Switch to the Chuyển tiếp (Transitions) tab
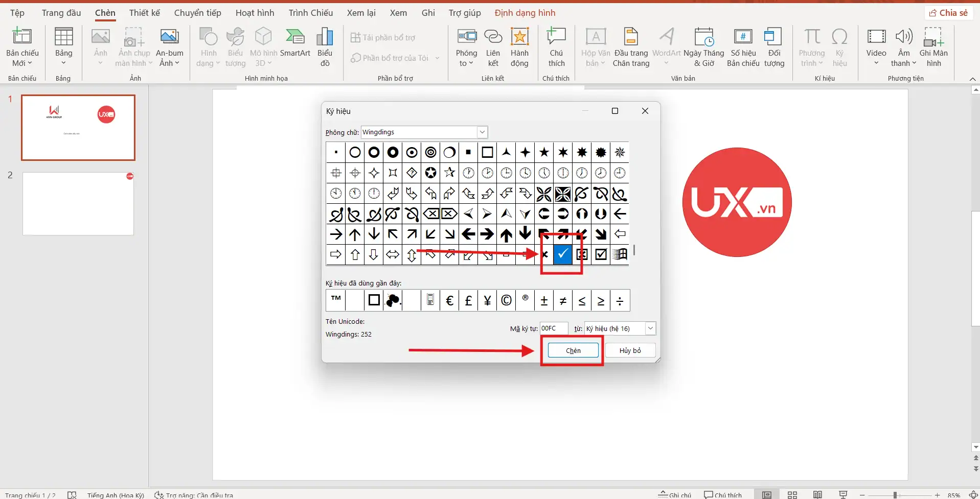 point(198,13)
